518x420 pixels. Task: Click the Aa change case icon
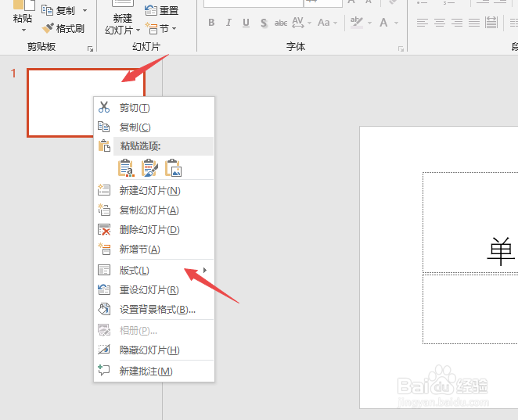324,23
